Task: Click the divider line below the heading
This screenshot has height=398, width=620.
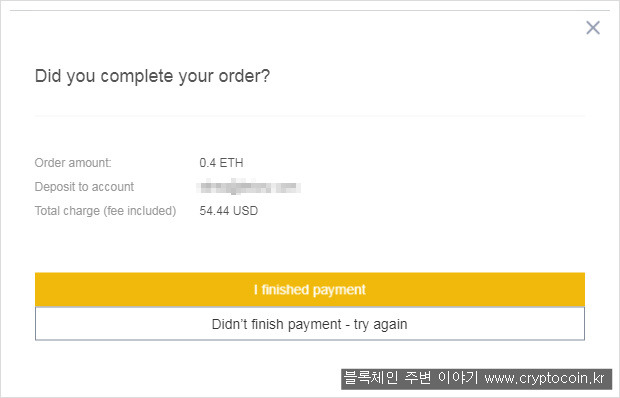Action: click(310, 116)
